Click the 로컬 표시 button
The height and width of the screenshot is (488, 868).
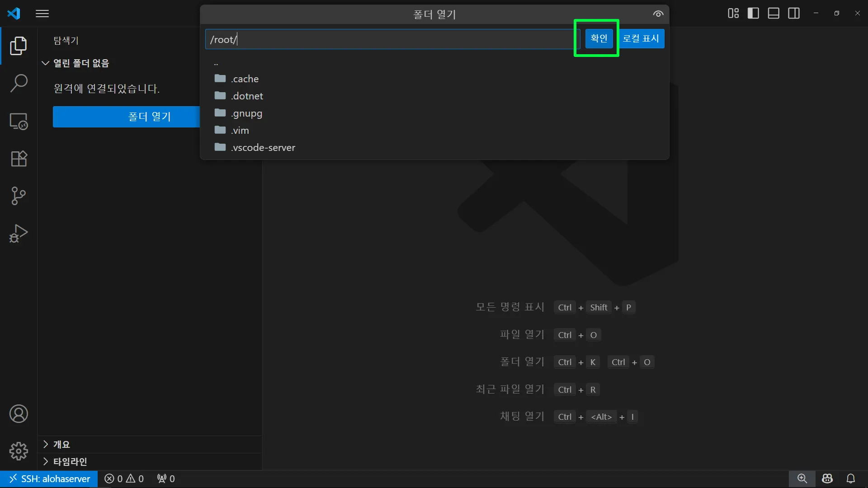(x=641, y=38)
